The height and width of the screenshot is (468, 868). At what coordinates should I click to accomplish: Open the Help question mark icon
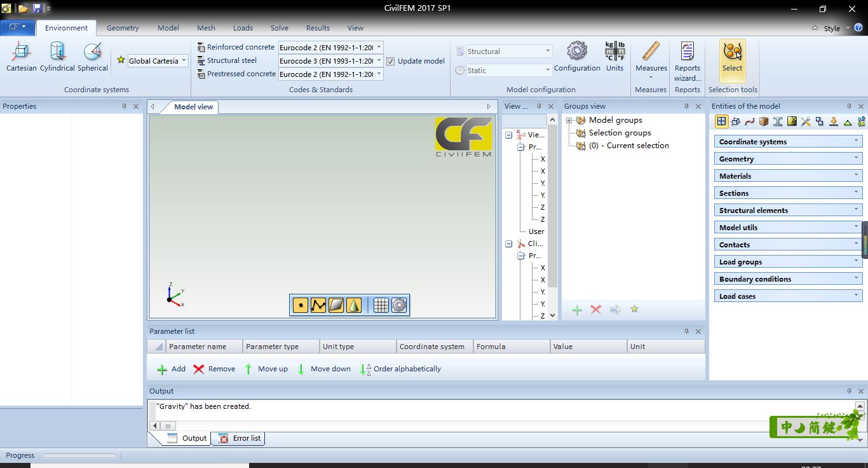pyautogui.click(x=858, y=28)
